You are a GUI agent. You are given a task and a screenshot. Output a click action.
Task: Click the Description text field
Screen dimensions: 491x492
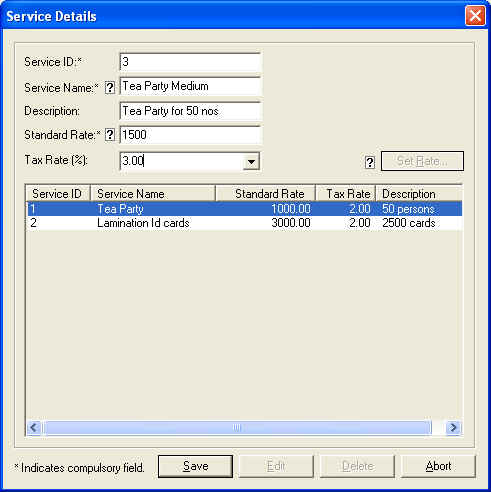click(x=190, y=111)
